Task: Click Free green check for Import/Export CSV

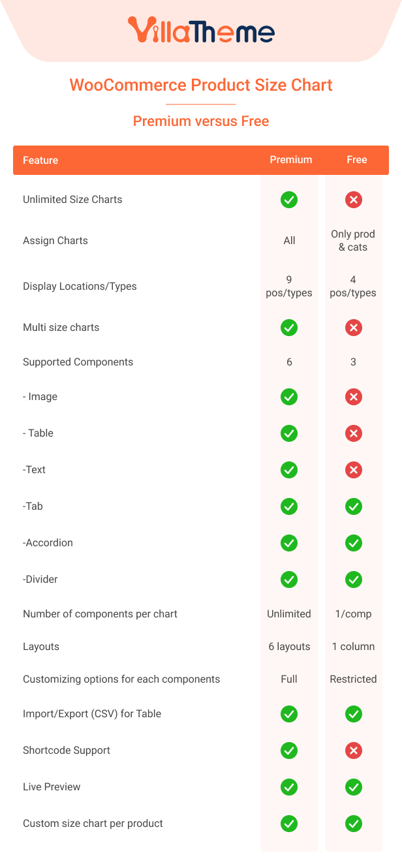Action: tap(354, 714)
